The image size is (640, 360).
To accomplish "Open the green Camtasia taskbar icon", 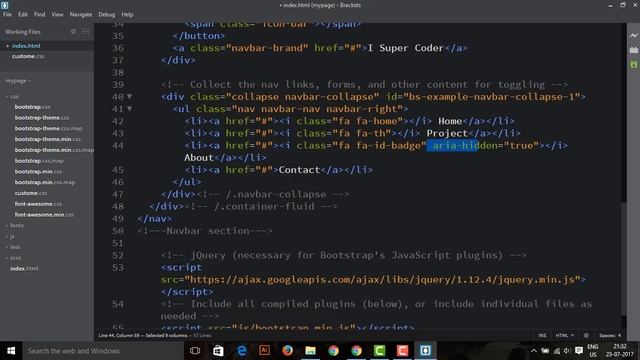I will tap(379, 351).
